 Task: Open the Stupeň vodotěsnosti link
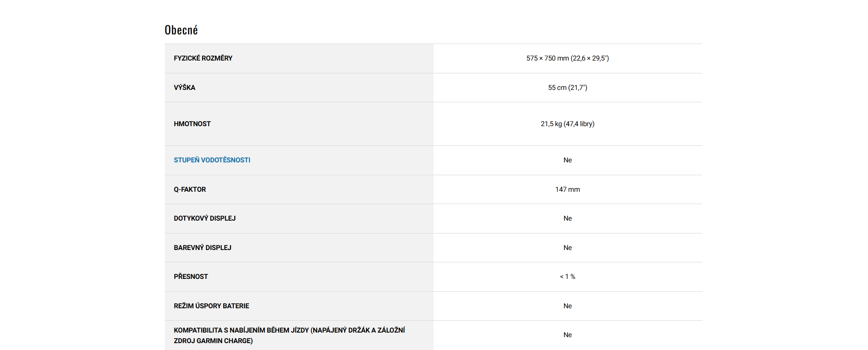212,160
